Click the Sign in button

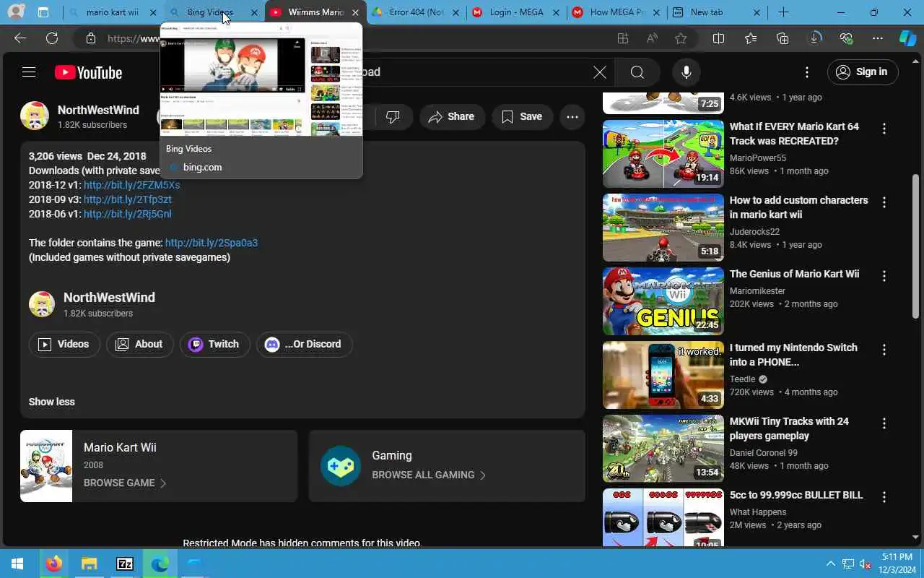coord(863,72)
